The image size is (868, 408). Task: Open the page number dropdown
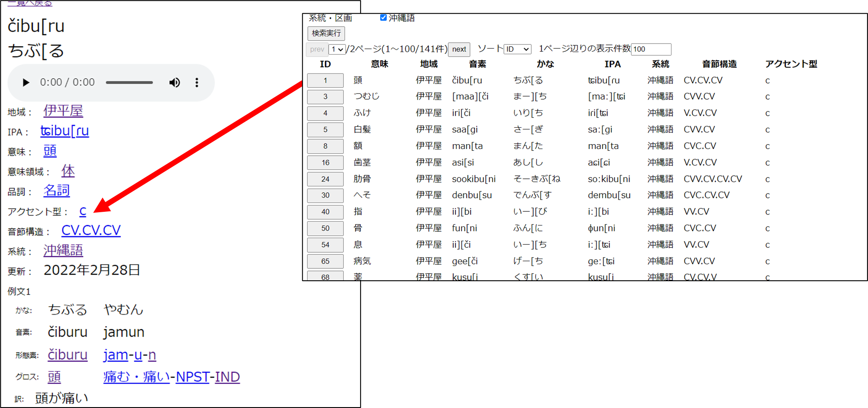pyautogui.click(x=337, y=49)
